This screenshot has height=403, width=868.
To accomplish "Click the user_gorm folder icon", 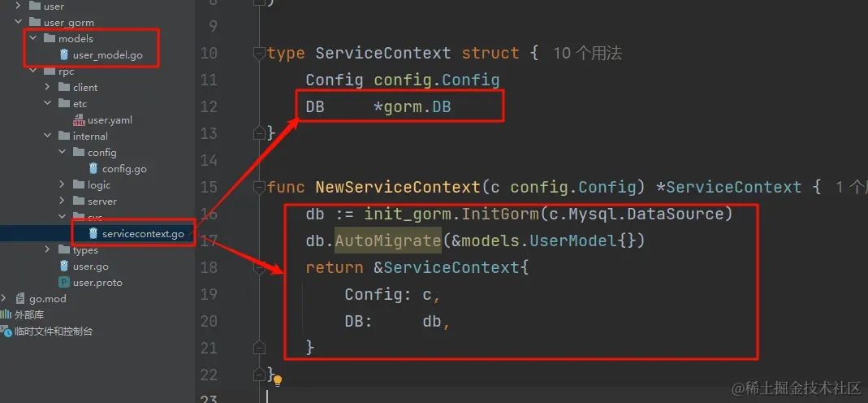I will click(x=35, y=23).
